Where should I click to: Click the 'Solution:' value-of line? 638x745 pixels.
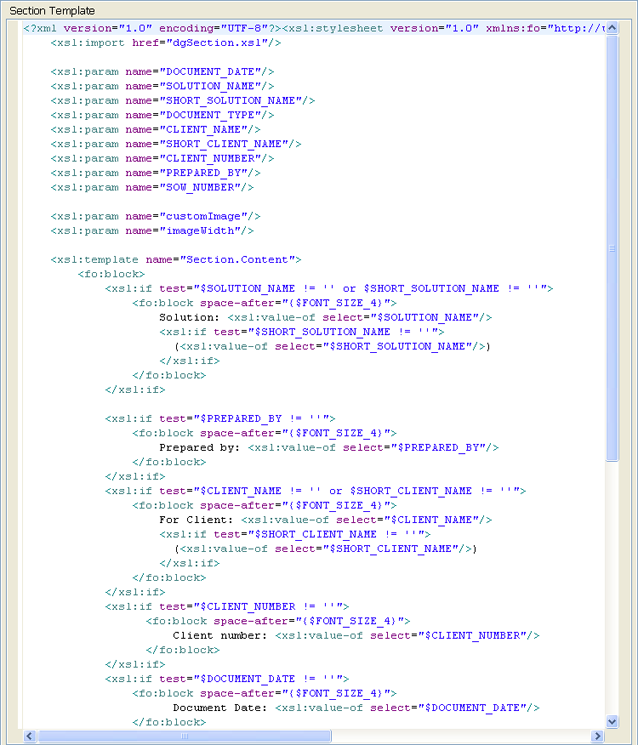click(325, 317)
